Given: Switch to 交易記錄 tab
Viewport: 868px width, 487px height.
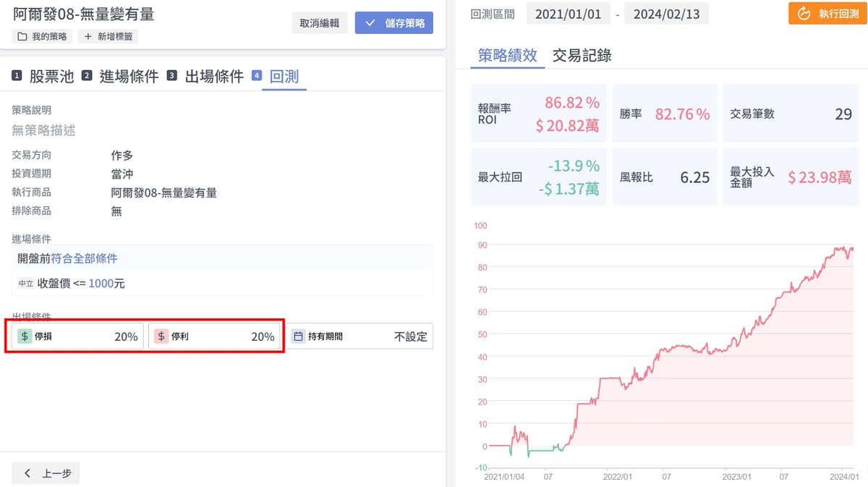Looking at the screenshot, I should click(582, 56).
